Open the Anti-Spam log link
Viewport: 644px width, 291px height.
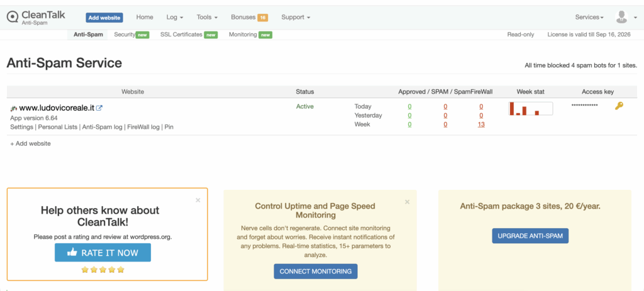(103, 127)
